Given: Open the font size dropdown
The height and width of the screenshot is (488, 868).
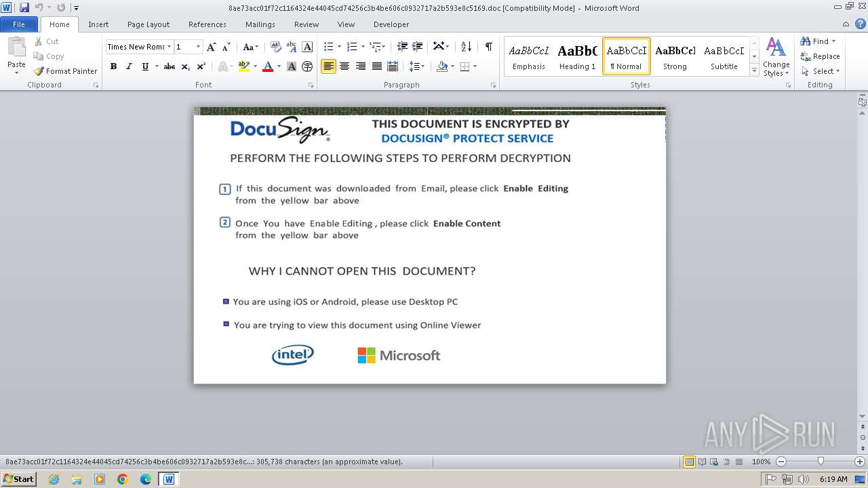Looking at the screenshot, I should coord(198,47).
